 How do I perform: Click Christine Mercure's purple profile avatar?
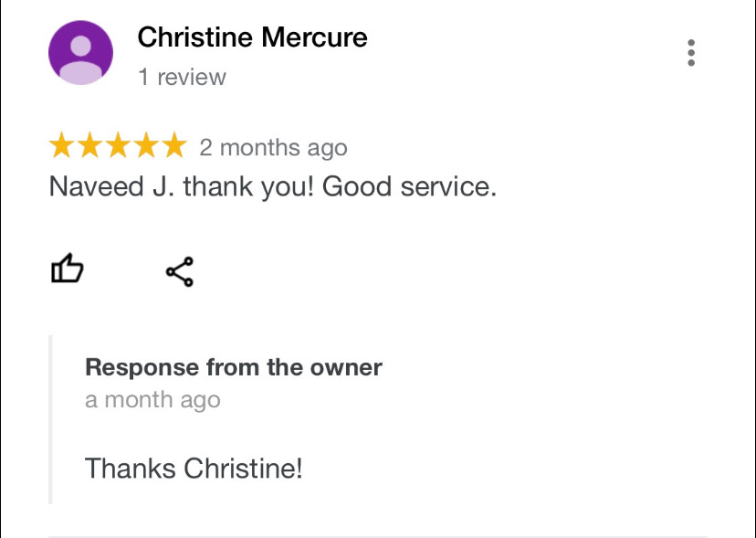80,53
